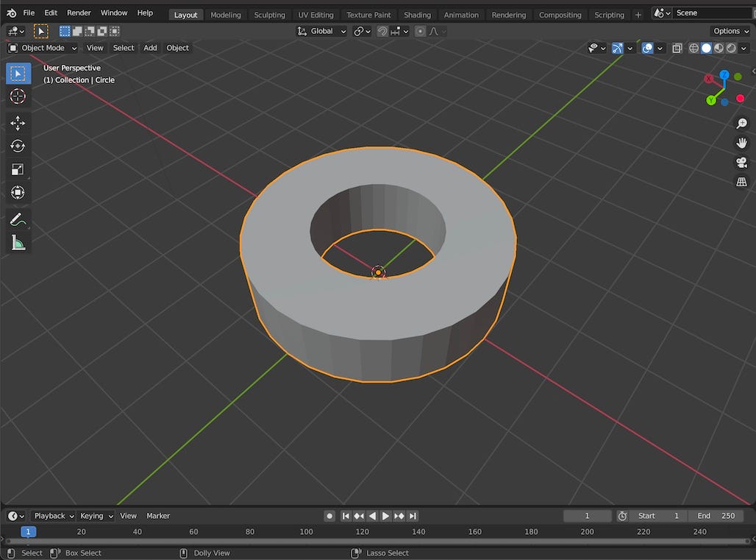Switch viewport to Wireframe shading
This screenshot has width=756, height=560.
[693, 48]
